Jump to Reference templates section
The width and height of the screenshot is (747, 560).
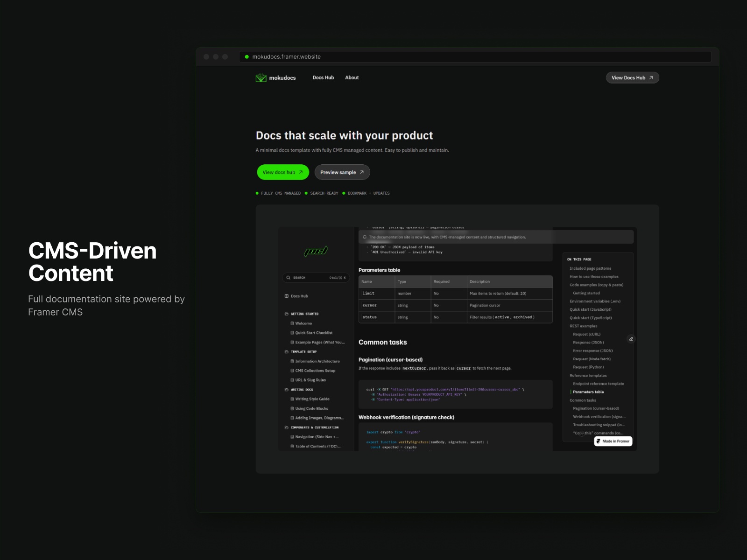(588, 376)
